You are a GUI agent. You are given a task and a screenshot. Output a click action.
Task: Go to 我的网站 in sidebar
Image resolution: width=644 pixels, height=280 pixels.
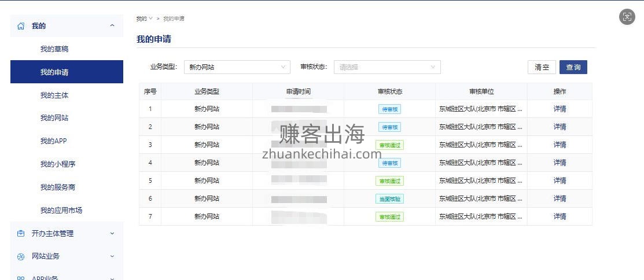pyautogui.click(x=54, y=118)
